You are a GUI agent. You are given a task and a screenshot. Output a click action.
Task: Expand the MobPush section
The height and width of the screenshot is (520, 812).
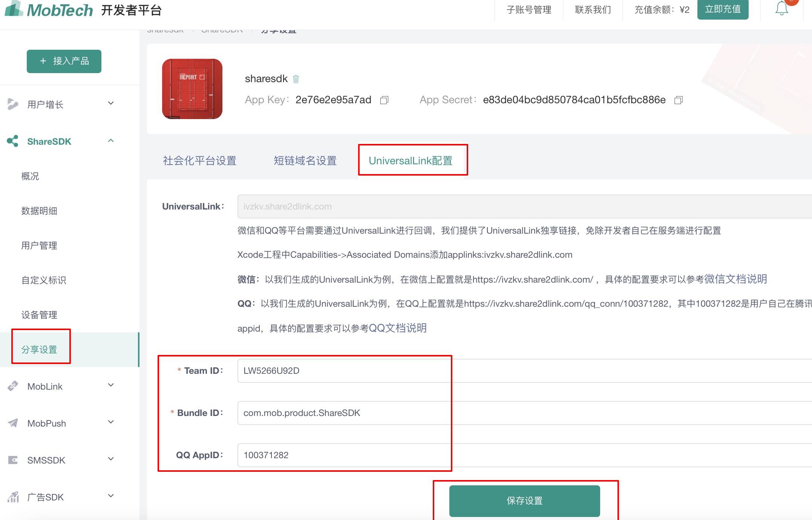point(110,422)
